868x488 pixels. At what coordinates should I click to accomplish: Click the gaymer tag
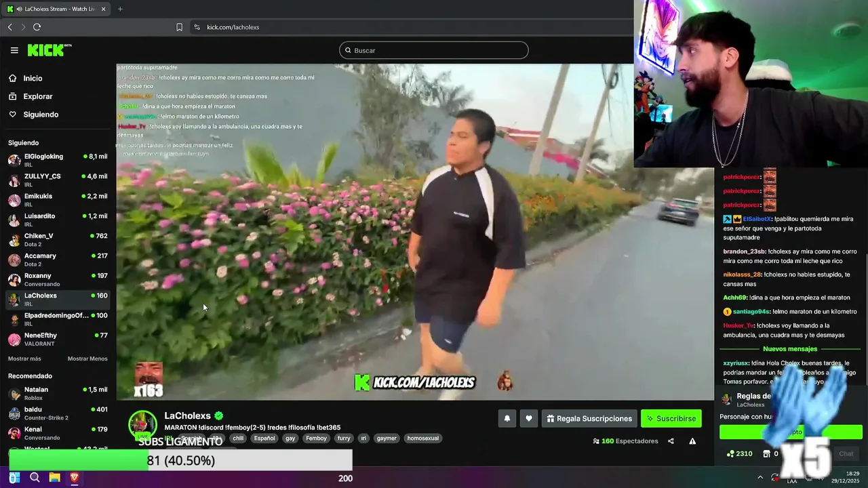tap(387, 439)
